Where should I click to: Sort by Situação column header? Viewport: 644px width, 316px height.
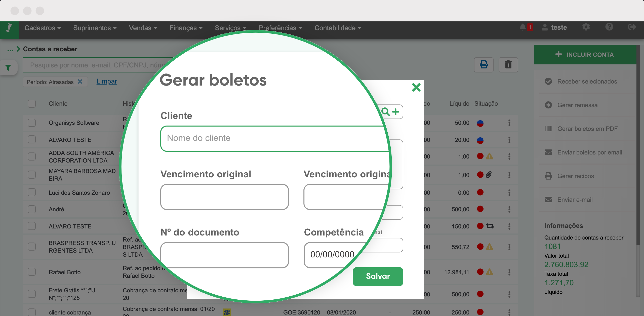486,104
